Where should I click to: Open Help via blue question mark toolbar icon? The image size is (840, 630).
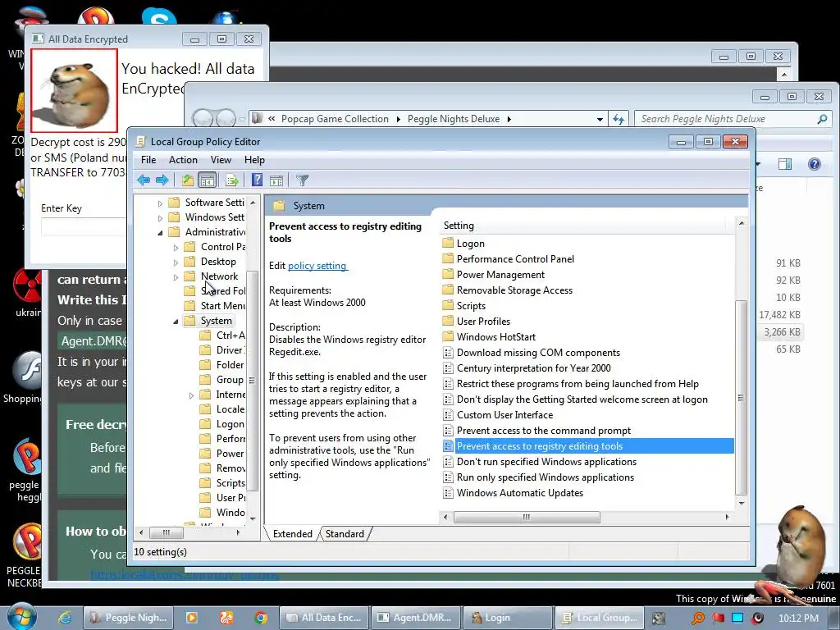[257, 180]
